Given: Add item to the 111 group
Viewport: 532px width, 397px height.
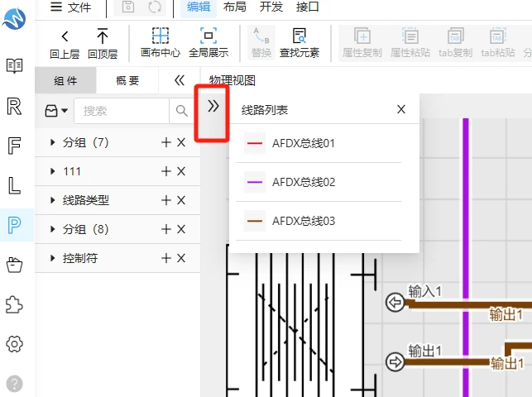Looking at the screenshot, I should [166, 171].
